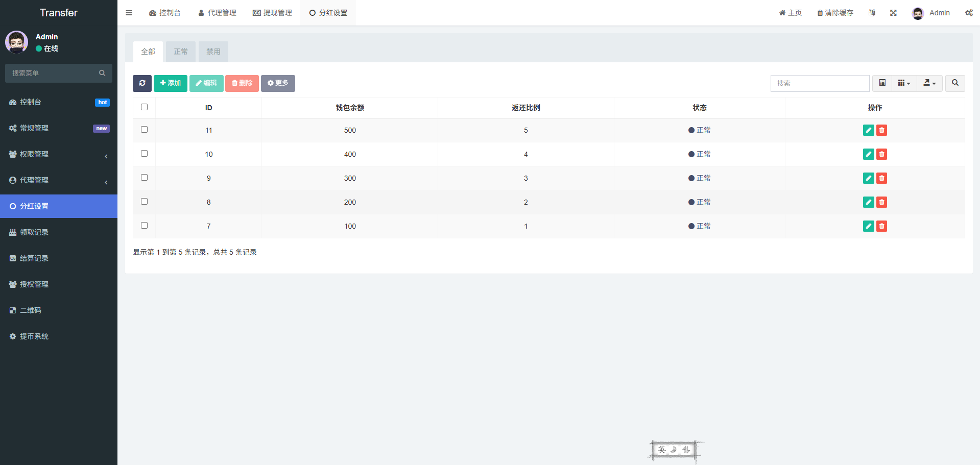
Task: Open the 提币系统 sidebar item
Action: (x=34, y=336)
